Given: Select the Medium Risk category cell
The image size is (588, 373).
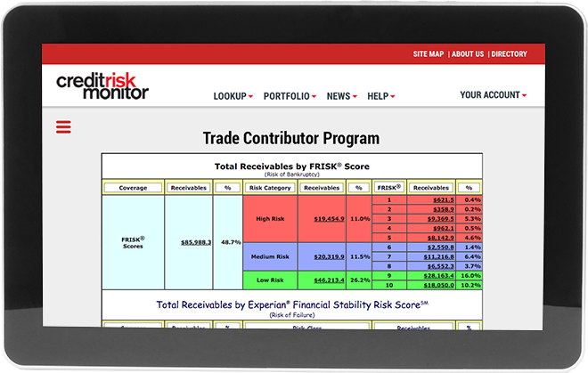Looking at the screenshot, I should (270, 256).
